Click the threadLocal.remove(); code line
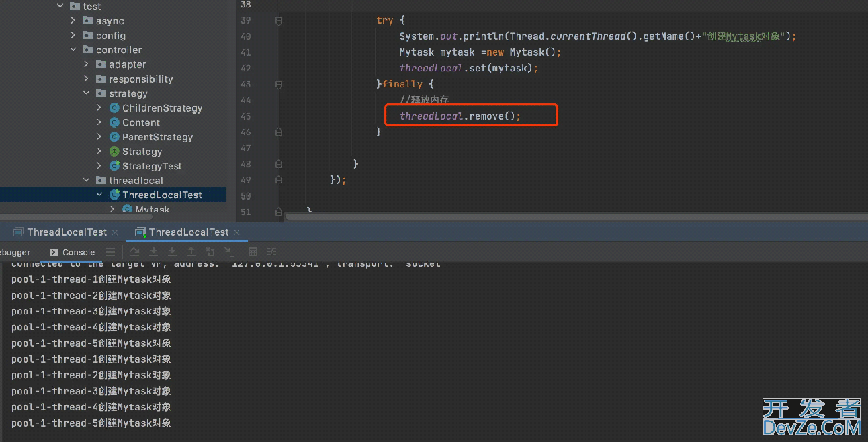The height and width of the screenshot is (442, 868). (460, 116)
